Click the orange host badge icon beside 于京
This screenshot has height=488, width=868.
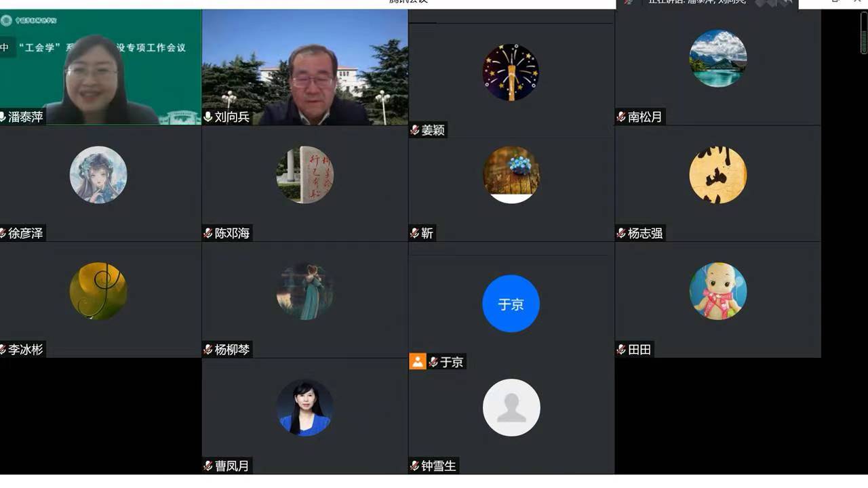pos(418,362)
